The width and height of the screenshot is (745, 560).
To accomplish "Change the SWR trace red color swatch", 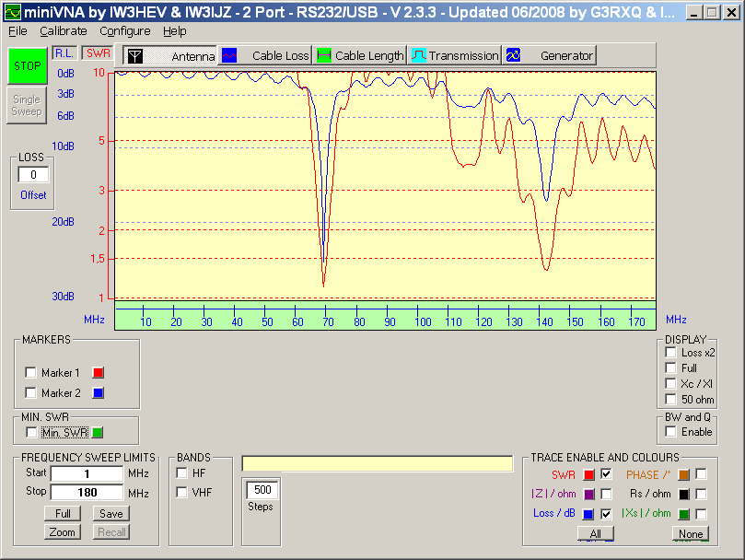I will click(588, 475).
